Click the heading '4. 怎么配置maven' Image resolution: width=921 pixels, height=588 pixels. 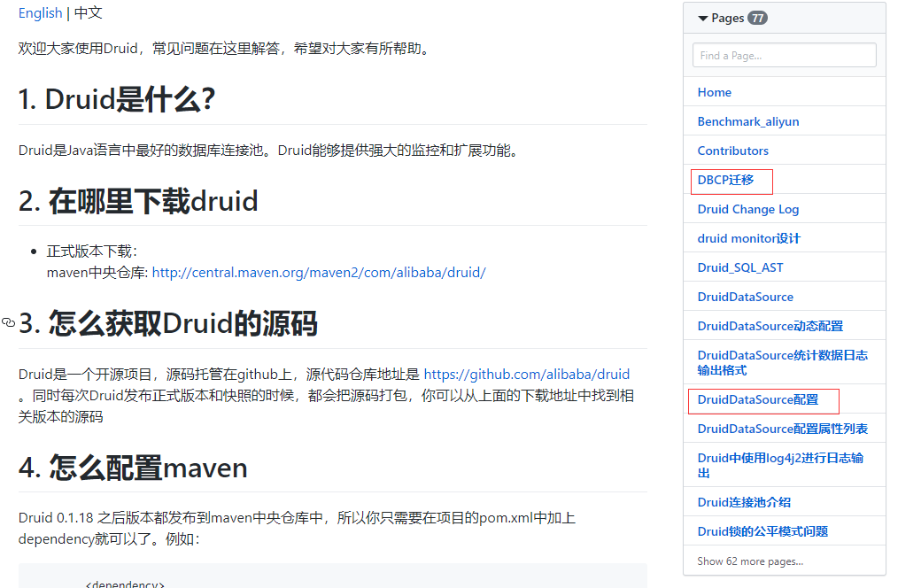[x=133, y=468]
